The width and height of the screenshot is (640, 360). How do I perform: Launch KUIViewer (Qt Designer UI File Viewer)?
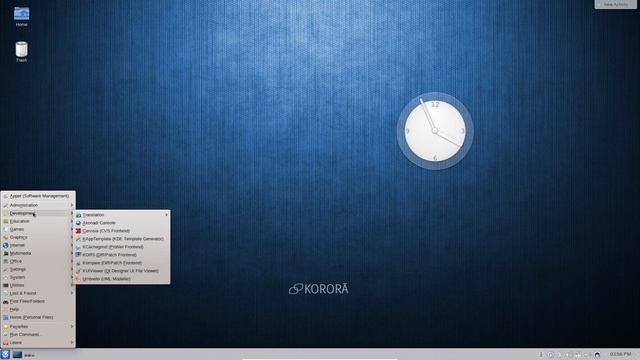(x=122, y=271)
